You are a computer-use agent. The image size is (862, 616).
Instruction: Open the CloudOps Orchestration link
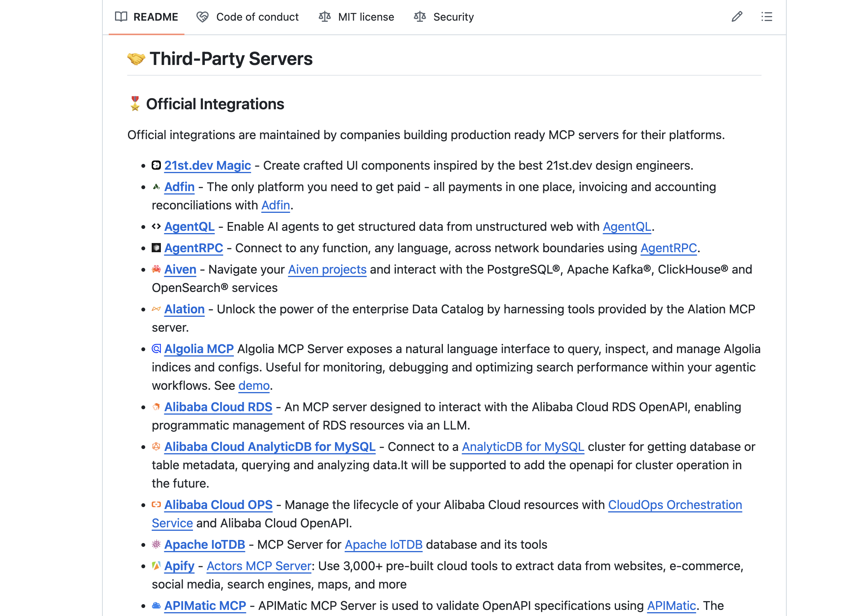click(x=675, y=505)
